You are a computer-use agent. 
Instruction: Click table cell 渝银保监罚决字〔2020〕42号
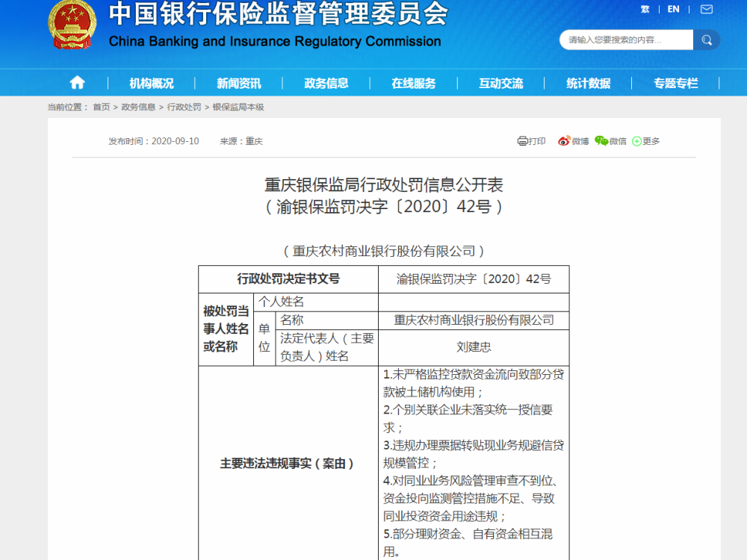[x=474, y=279]
